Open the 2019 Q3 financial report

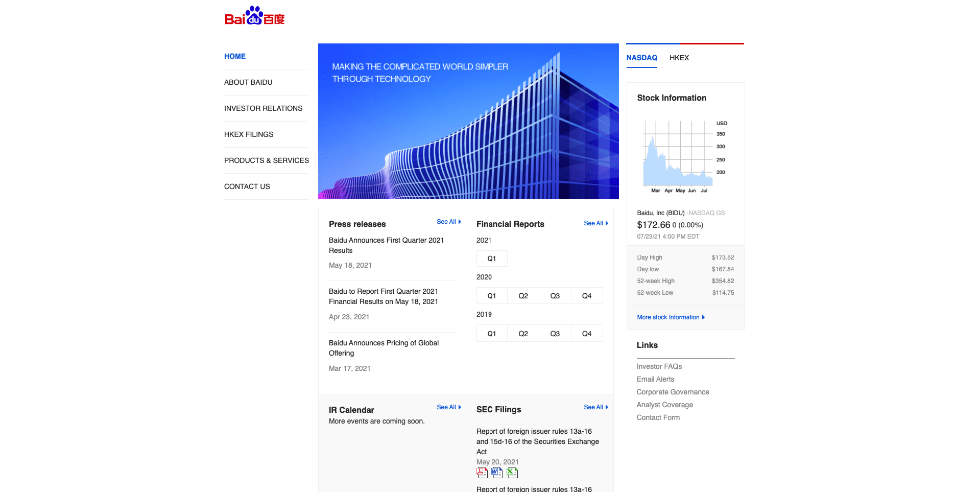[555, 334]
